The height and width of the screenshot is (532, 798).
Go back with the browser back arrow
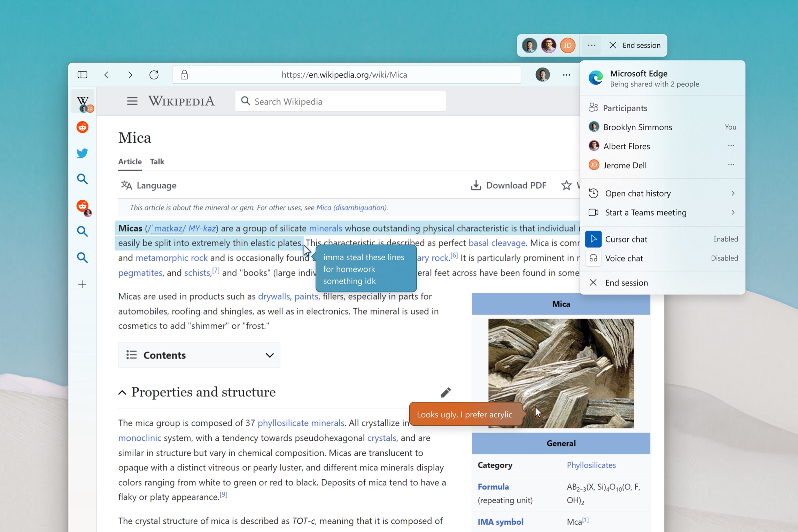107,75
